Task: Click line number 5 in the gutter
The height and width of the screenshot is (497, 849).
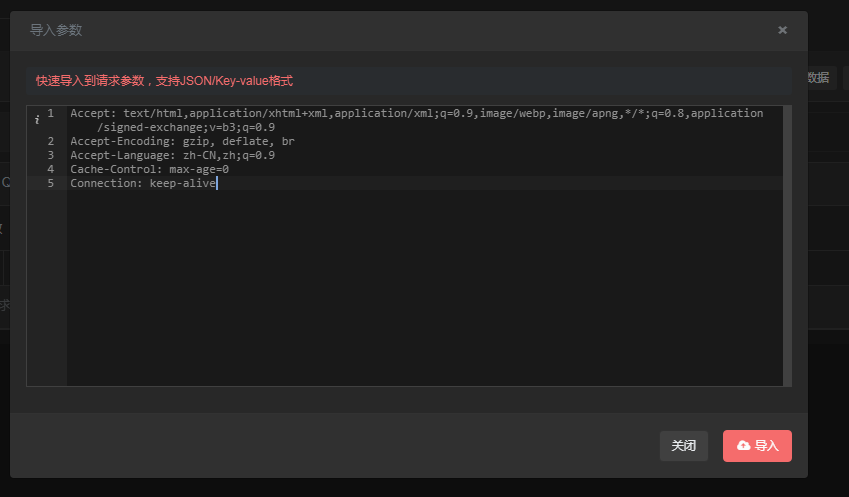Action: coord(50,184)
